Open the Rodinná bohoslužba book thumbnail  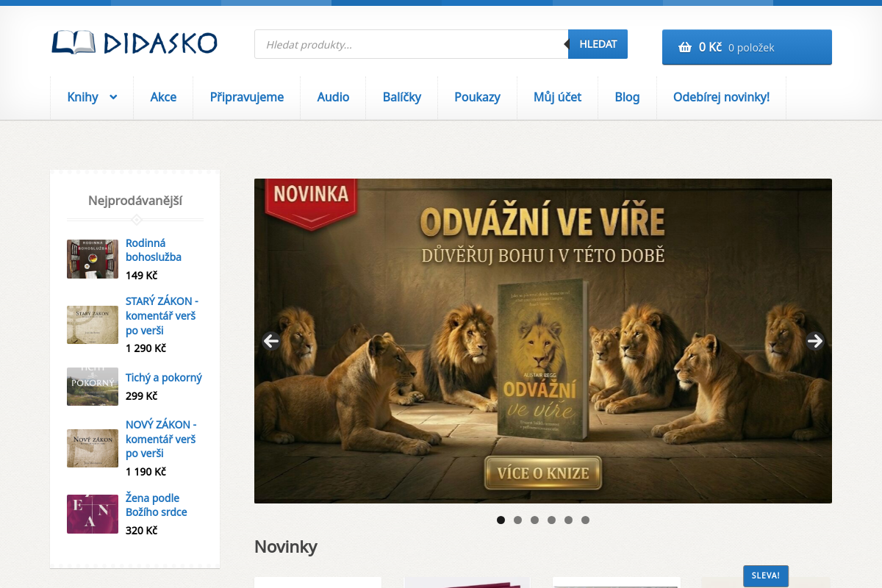click(x=93, y=259)
